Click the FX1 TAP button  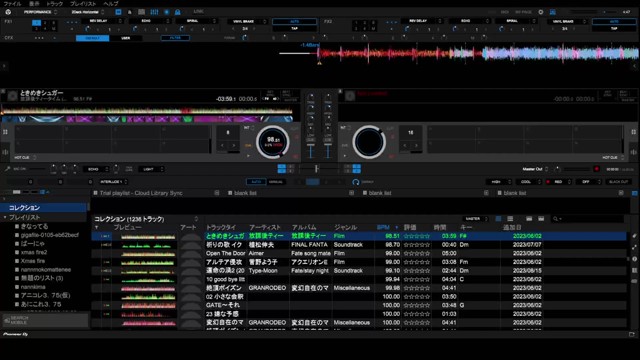[294, 29]
